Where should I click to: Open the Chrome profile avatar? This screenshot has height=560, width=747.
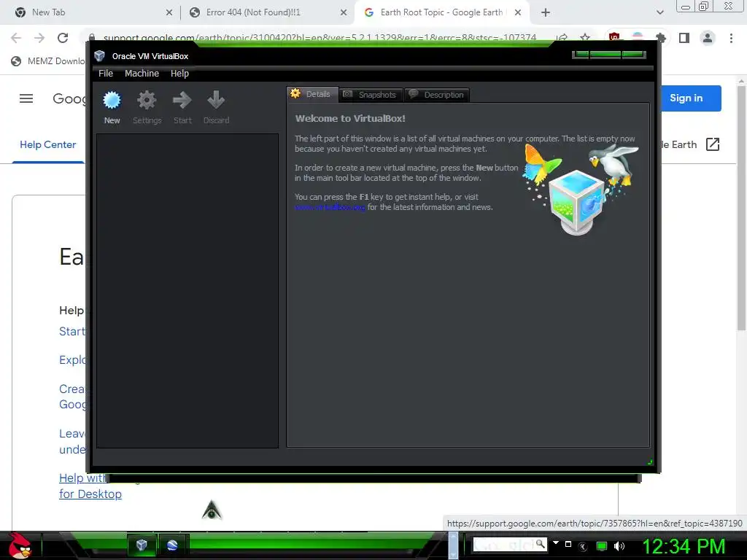point(708,38)
